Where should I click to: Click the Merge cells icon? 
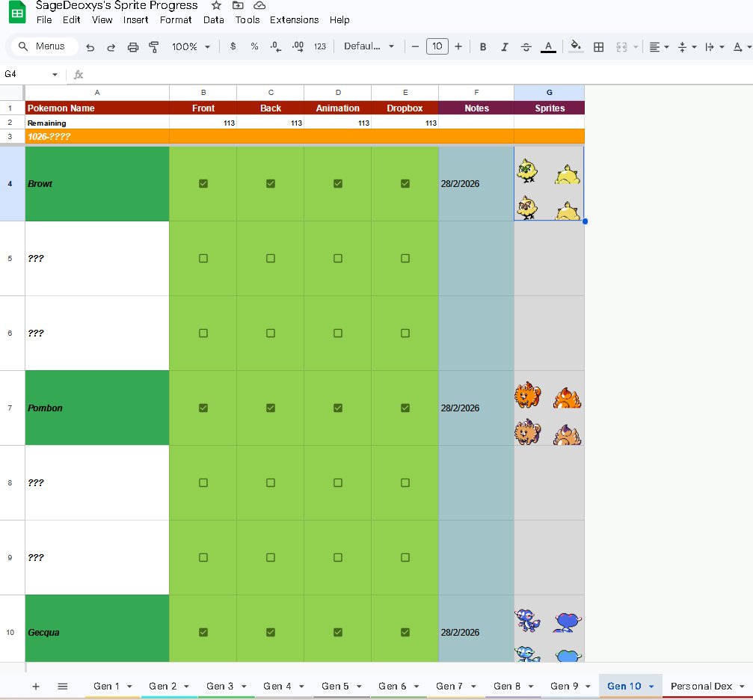coord(621,47)
